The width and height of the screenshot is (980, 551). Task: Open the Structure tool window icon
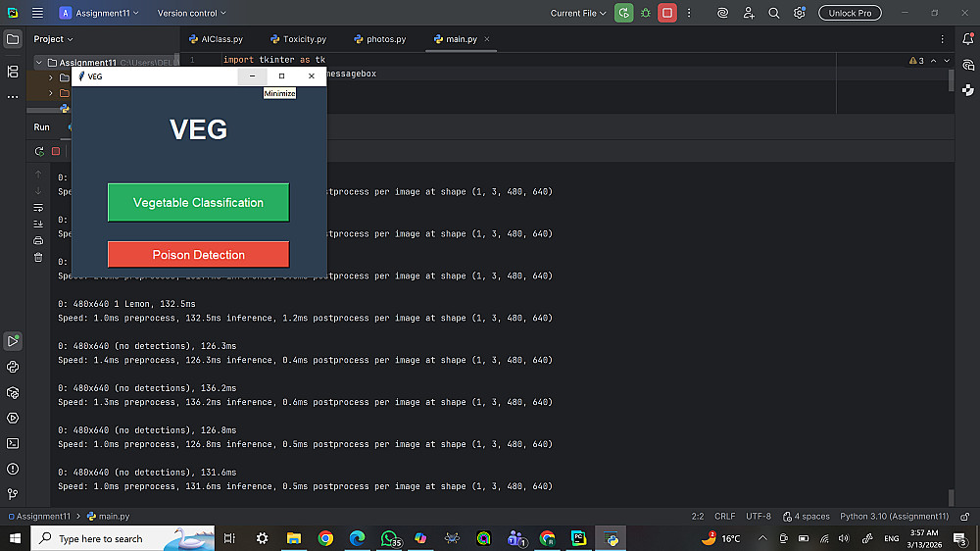tap(13, 72)
